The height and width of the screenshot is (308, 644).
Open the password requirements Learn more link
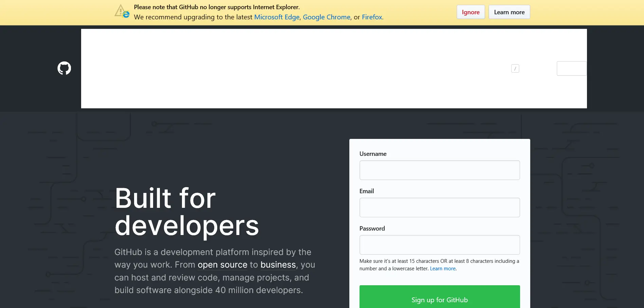(442, 268)
